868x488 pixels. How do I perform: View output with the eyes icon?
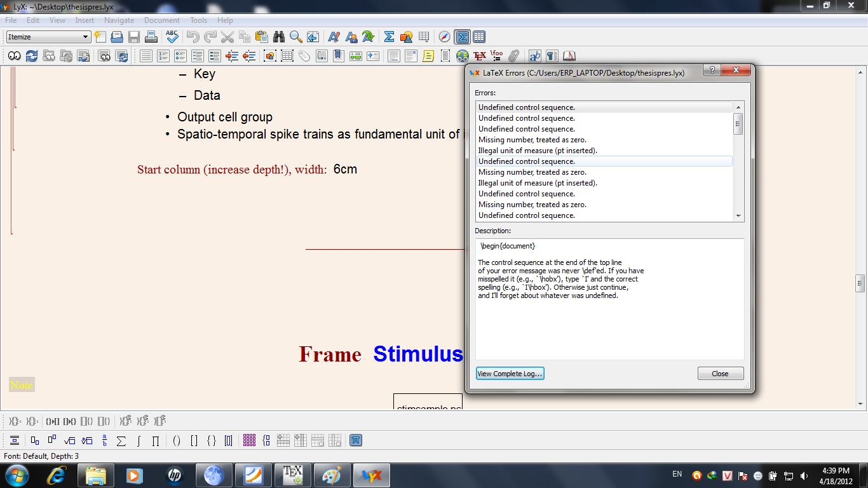(14, 56)
